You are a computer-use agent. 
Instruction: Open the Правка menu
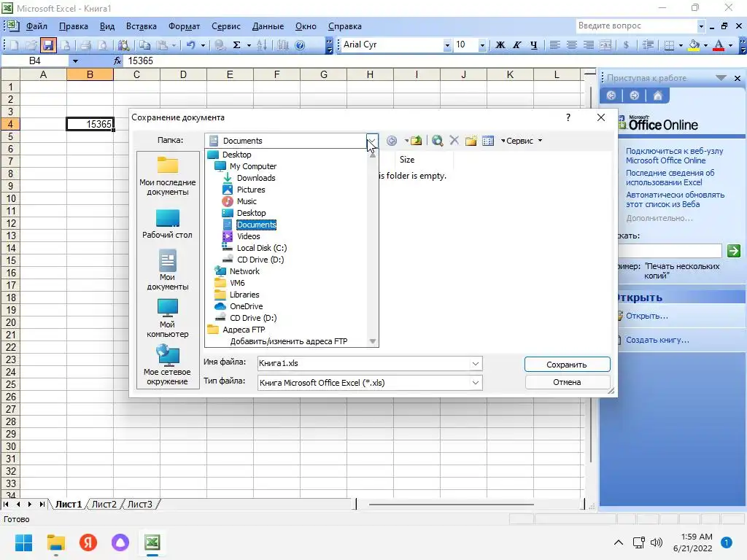74,26
